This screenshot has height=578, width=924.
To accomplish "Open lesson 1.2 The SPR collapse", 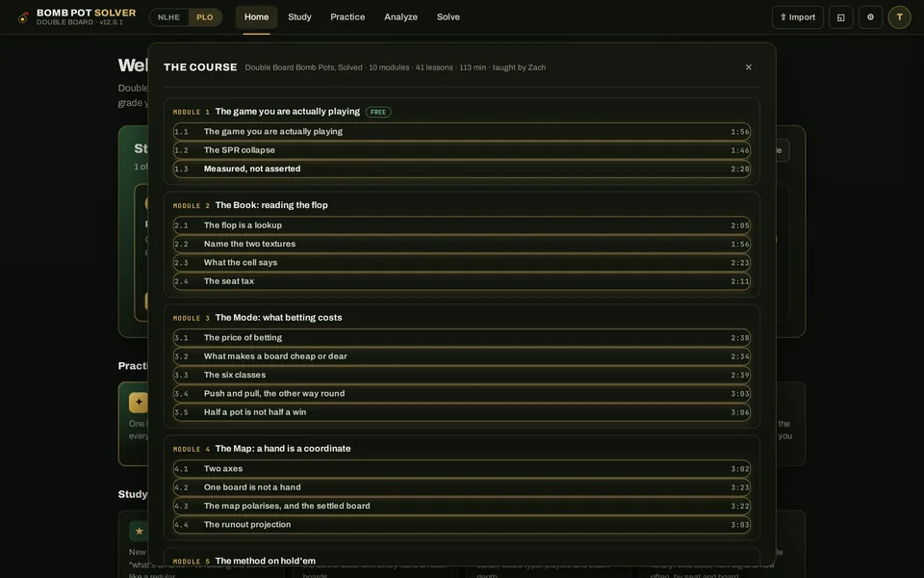I will pos(461,150).
